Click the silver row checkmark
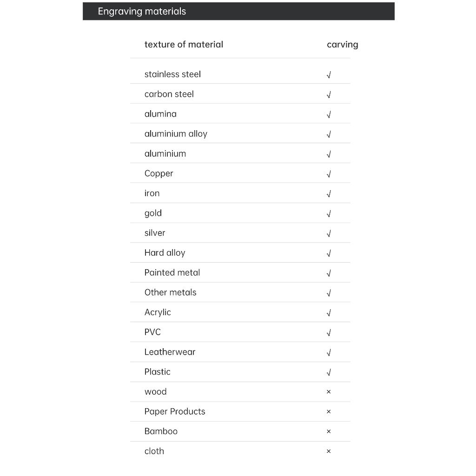Viewport: 476px width, 476px height. (x=329, y=233)
